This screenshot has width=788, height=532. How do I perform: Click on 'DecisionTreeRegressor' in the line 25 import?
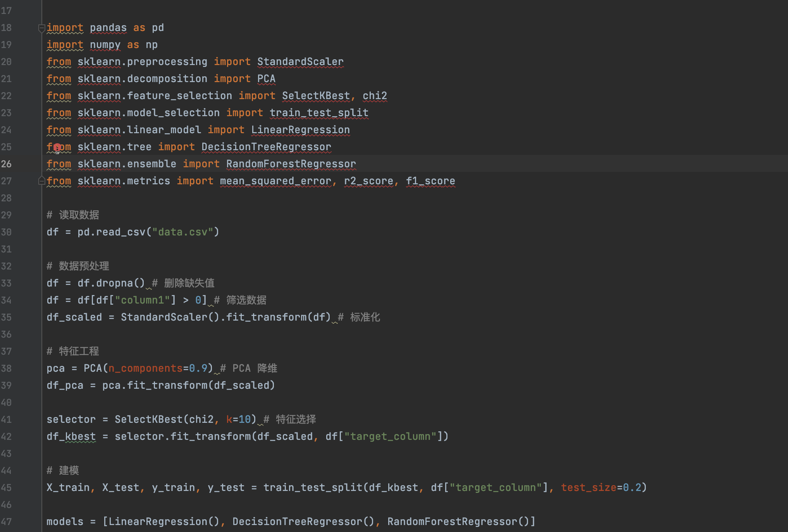266,147
